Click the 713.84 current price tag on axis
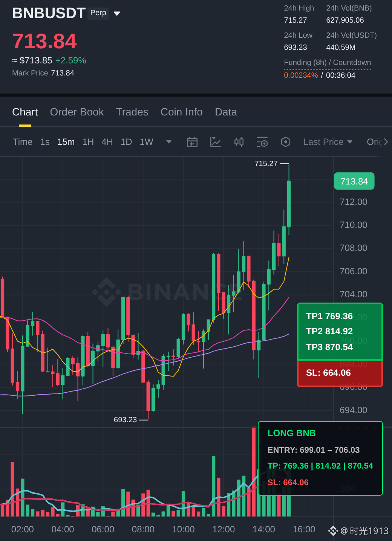This screenshot has width=392, height=541. (x=354, y=181)
